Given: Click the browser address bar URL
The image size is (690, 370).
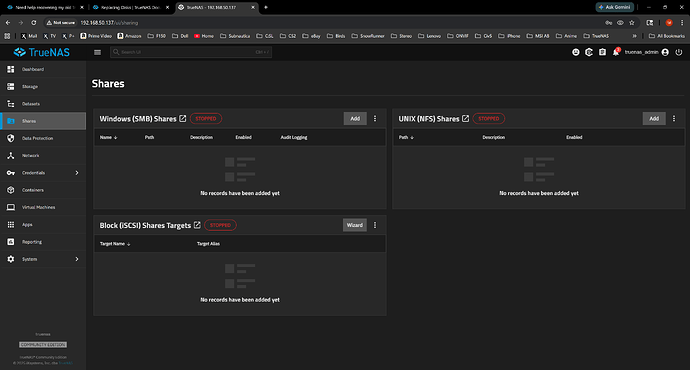Looking at the screenshot, I should pos(109,22).
